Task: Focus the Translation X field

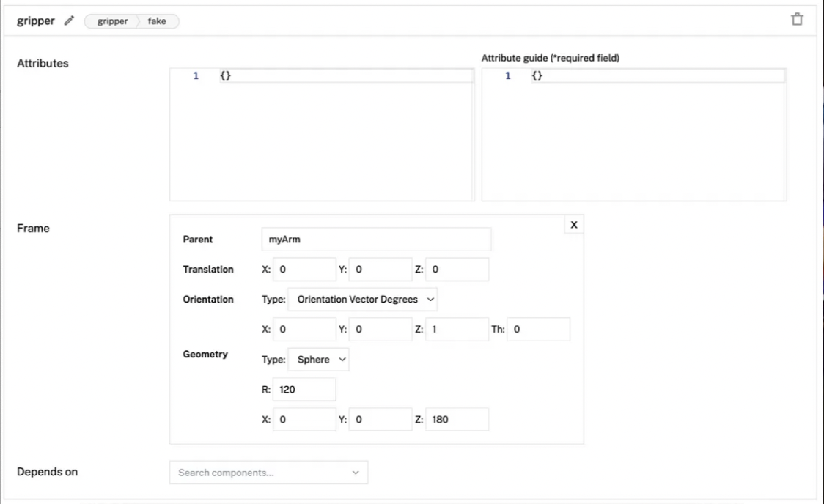Action: coord(304,270)
